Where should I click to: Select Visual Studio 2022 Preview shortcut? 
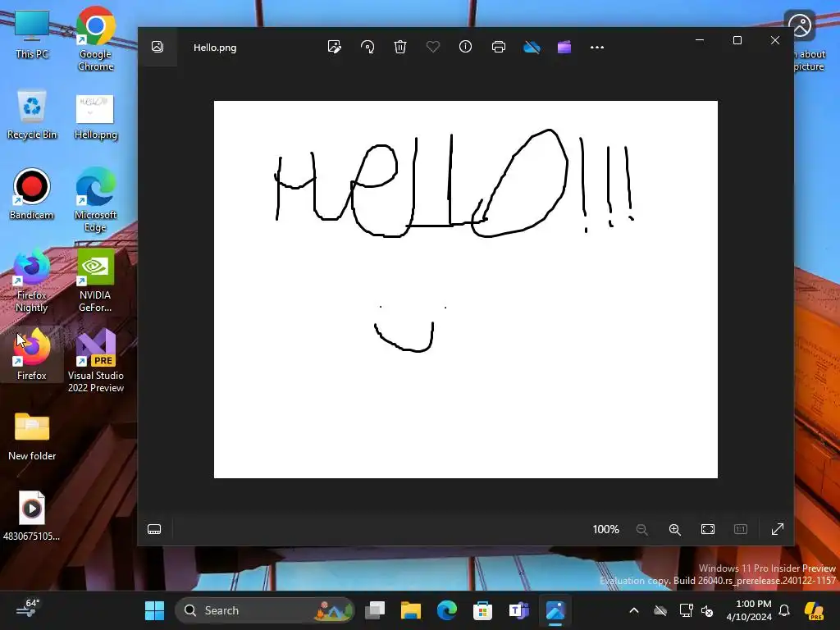tap(95, 361)
